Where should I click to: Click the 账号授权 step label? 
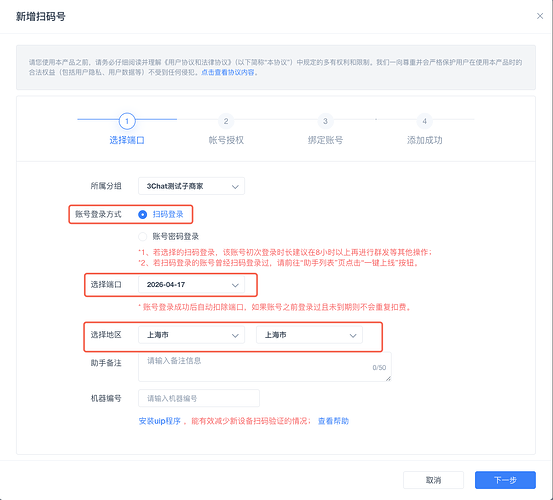226,140
